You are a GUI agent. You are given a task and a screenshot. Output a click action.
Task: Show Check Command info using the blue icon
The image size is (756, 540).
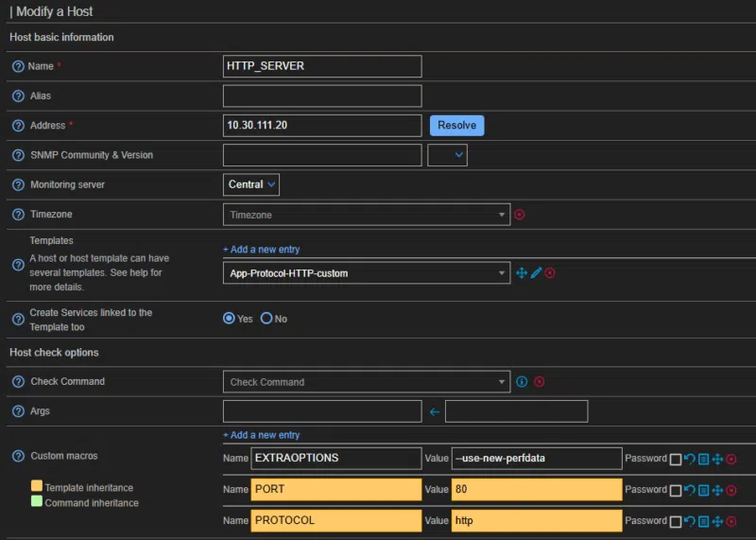coord(521,382)
